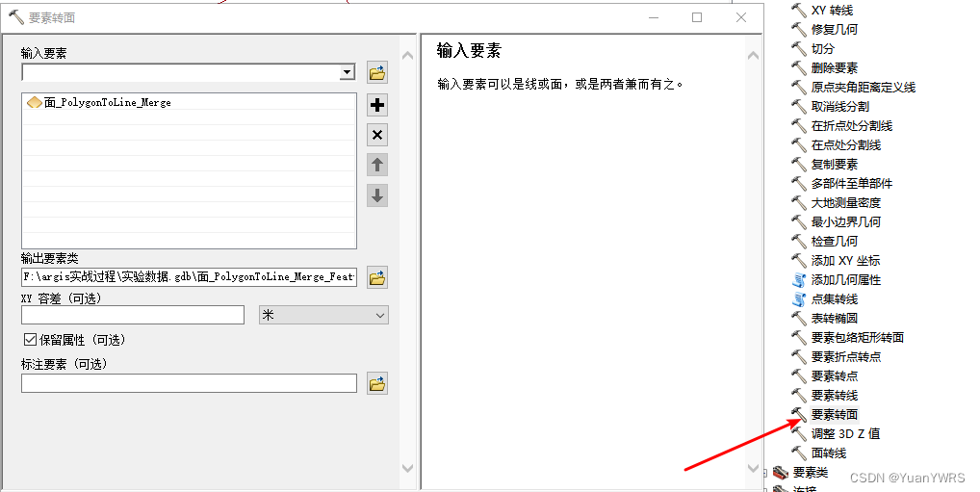Add input feature with plus button

tap(376, 104)
